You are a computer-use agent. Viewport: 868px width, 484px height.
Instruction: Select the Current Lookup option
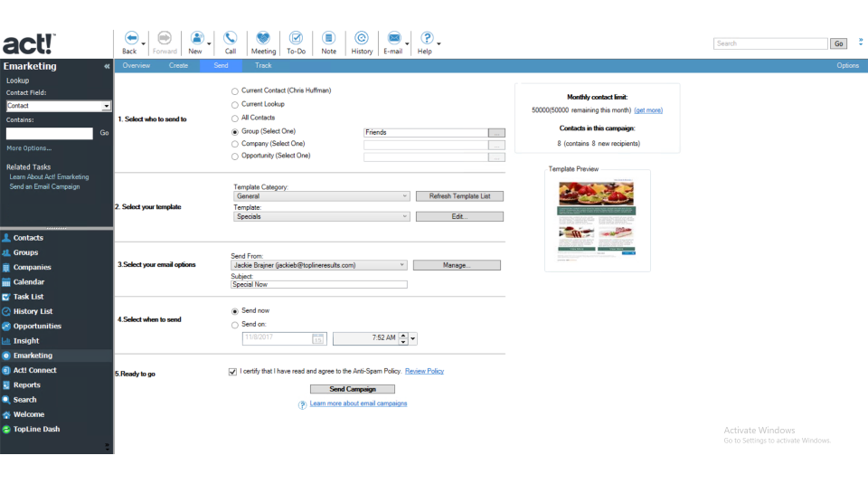[235, 105]
